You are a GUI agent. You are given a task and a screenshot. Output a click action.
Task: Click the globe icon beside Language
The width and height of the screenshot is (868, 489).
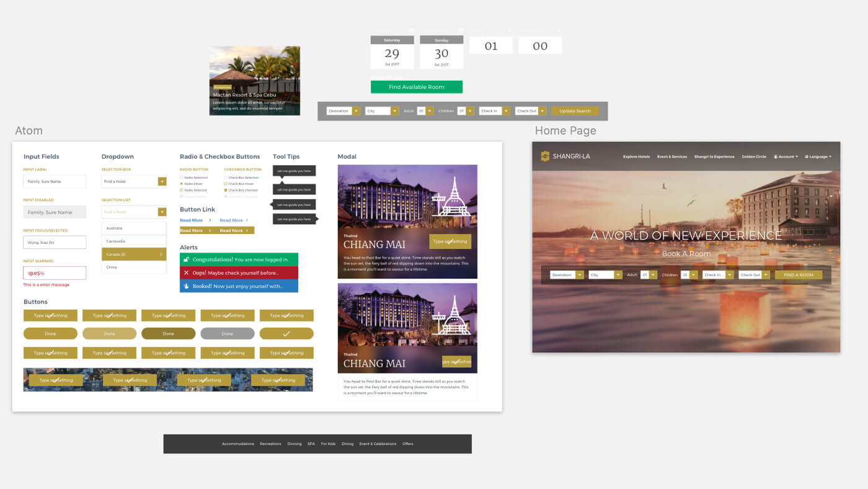pos(807,157)
